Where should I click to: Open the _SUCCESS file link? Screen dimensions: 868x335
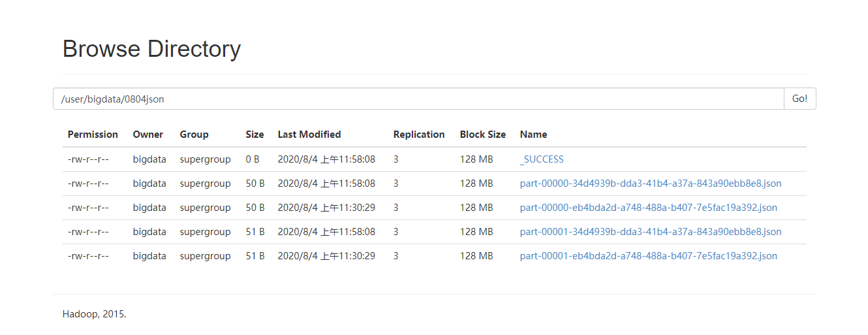542,159
